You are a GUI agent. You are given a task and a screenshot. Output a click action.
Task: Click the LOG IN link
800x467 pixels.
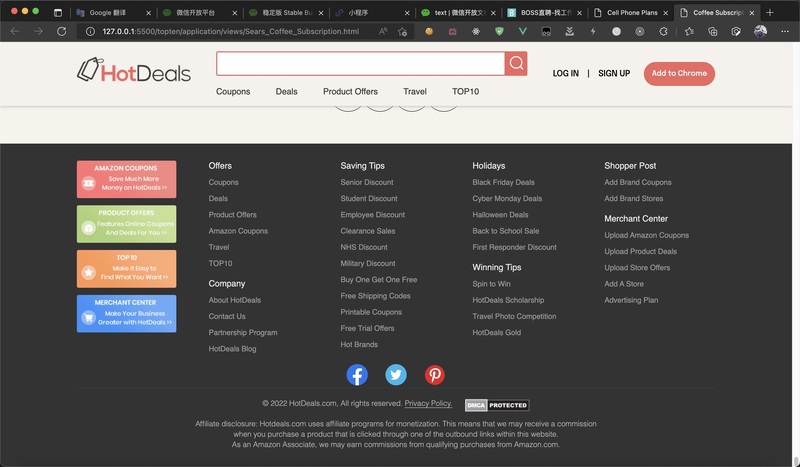pyautogui.click(x=565, y=73)
